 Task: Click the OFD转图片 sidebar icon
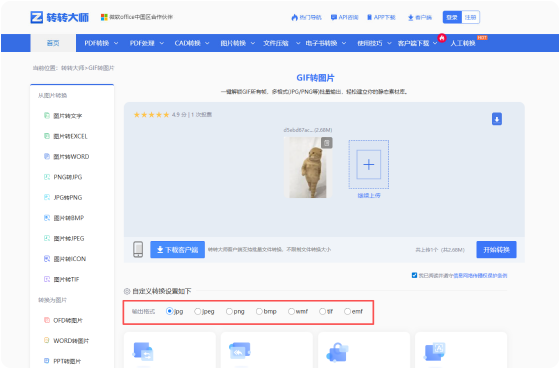[x=46, y=320]
